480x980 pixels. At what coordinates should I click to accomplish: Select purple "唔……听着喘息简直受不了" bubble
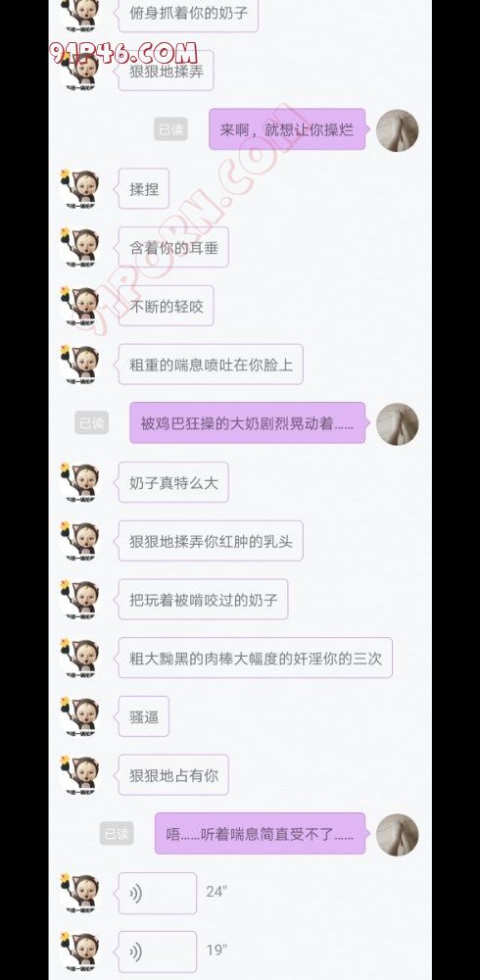coord(260,834)
